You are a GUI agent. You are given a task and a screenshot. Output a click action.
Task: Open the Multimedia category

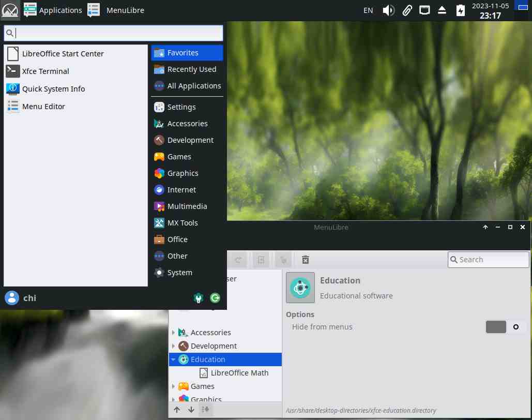click(187, 206)
